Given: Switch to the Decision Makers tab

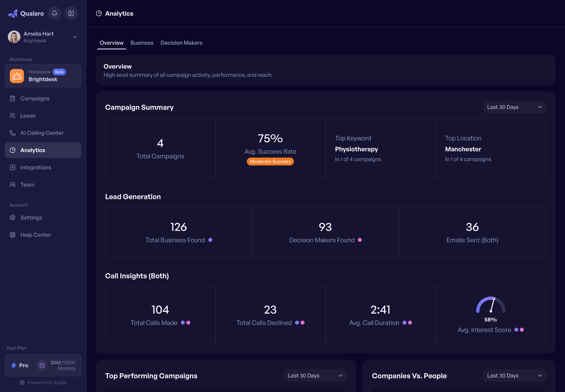Looking at the screenshot, I should (x=181, y=43).
